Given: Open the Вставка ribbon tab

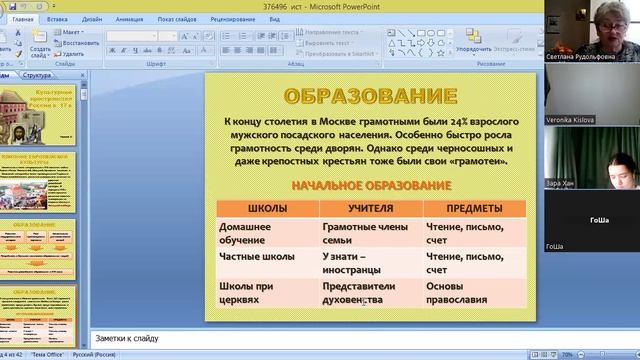Looking at the screenshot, I should (x=57, y=19).
